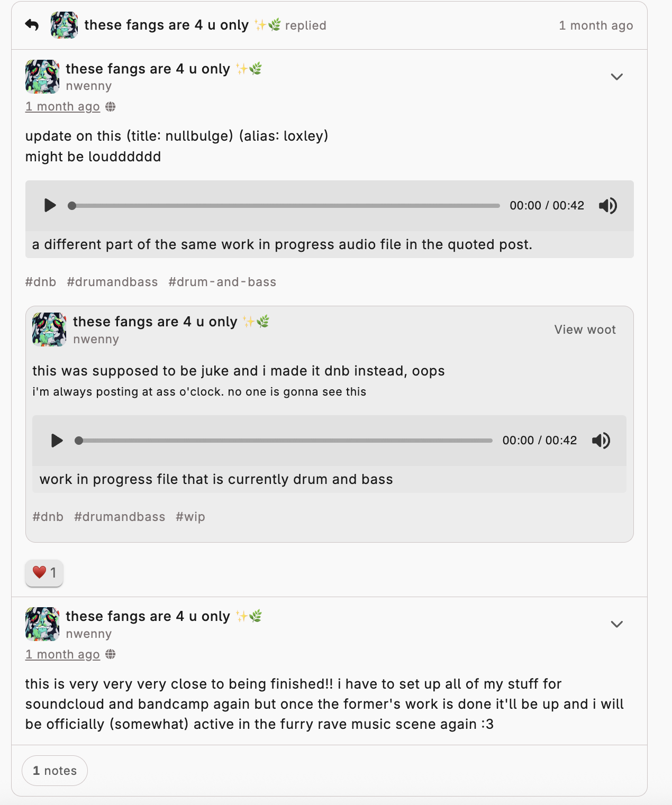Open the #dnb hashtag in first post
The height and width of the screenshot is (805, 672).
41,282
